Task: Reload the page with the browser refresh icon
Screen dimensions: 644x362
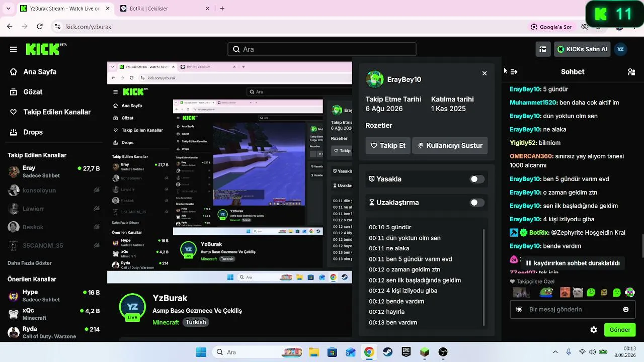Action: pyautogui.click(x=40, y=27)
